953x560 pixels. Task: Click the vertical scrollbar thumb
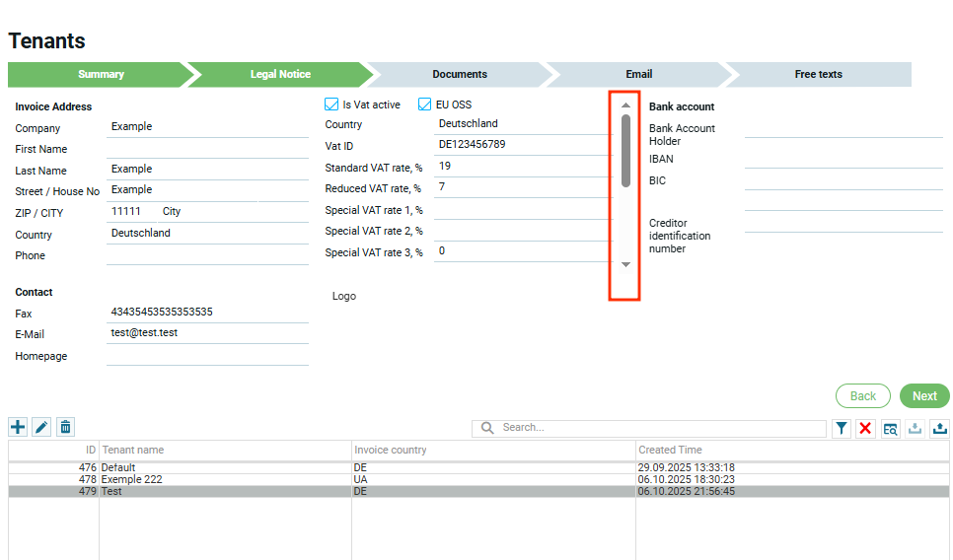625,150
